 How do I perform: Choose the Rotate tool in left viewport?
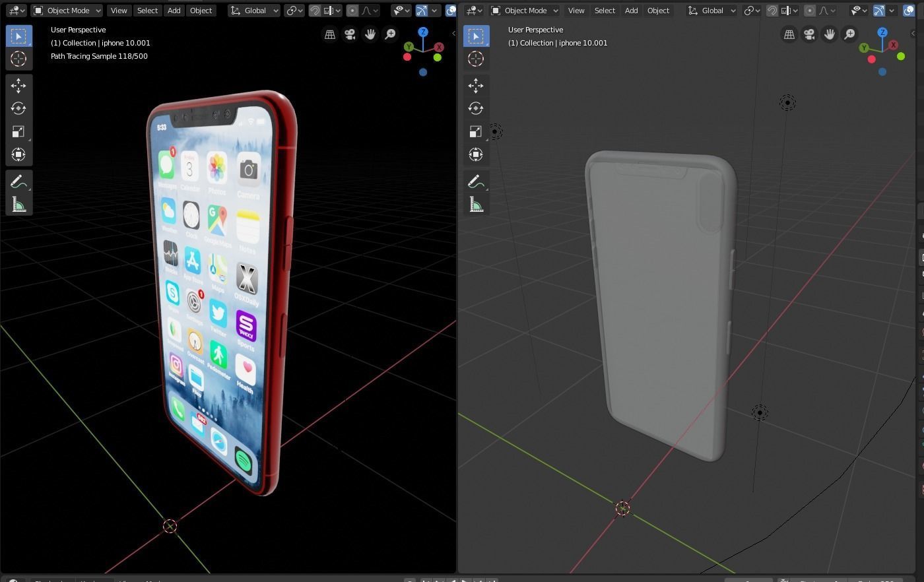[x=18, y=108]
